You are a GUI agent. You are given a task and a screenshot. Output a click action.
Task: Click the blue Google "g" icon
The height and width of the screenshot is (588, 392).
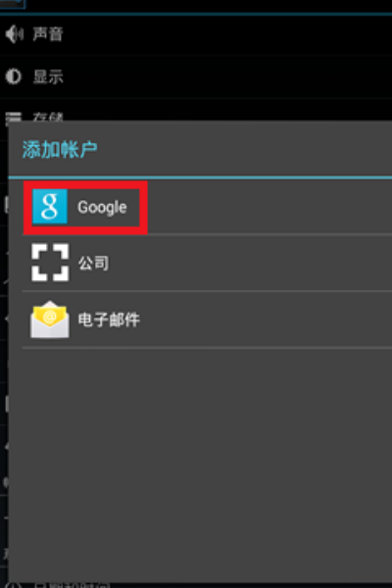(50, 207)
